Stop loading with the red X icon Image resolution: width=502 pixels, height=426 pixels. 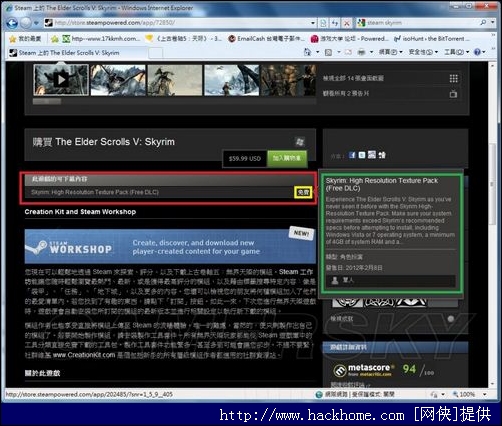pyautogui.click(x=347, y=23)
